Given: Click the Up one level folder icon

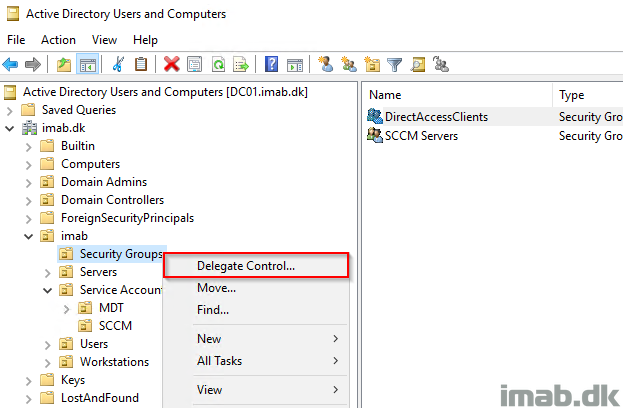Looking at the screenshot, I should [x=64, y=64].
